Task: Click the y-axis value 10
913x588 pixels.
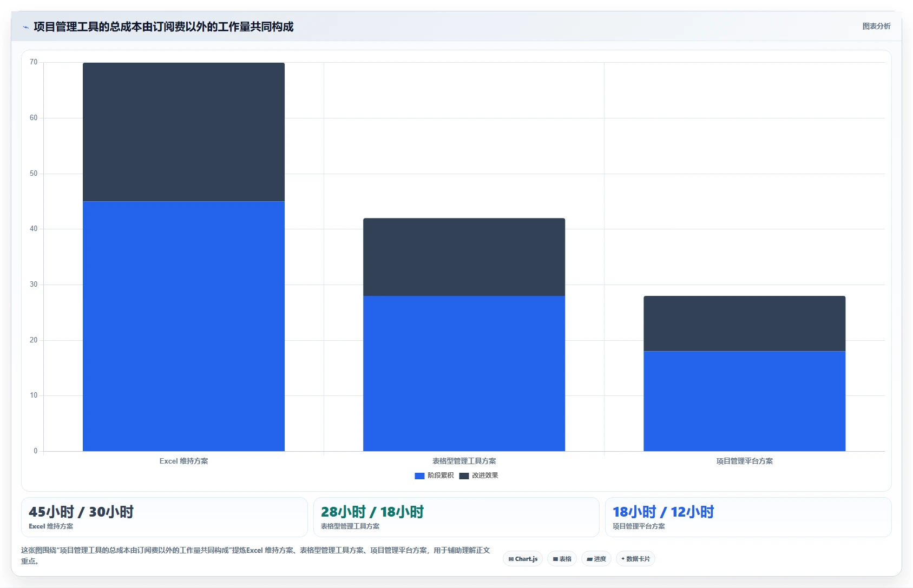Action: [x=34, y=395]
